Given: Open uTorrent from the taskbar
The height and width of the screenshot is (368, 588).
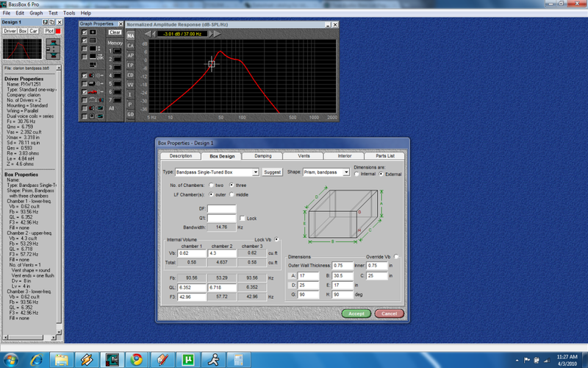Looking at the screenshot, I should pyautogui.click(x=187, y=360).
